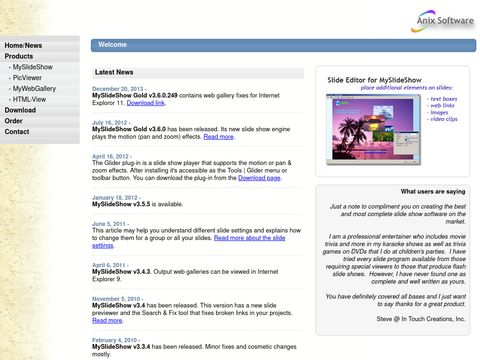The height and width of the screenshot is (360, 480).
Task: Click the Latest News heading
Action: 114,72
